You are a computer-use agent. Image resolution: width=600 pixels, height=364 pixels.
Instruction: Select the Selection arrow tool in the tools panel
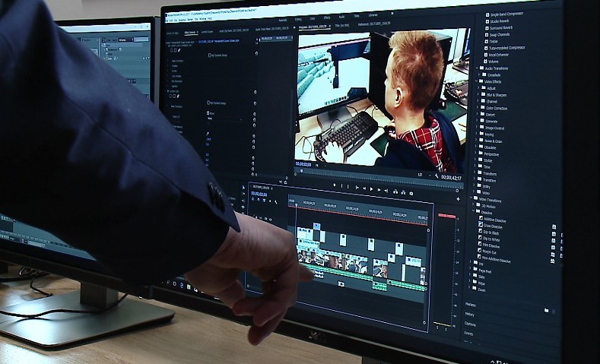[x=243, y=187]
